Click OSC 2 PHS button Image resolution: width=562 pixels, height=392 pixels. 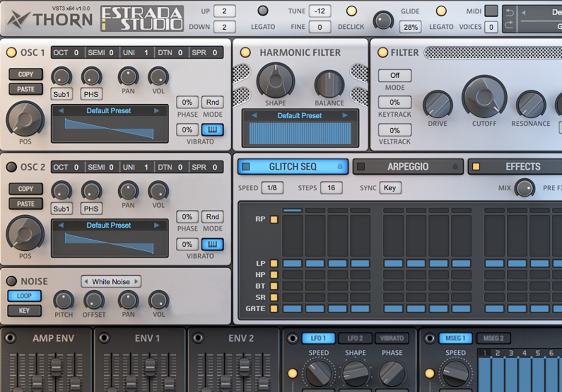point(91,209)
